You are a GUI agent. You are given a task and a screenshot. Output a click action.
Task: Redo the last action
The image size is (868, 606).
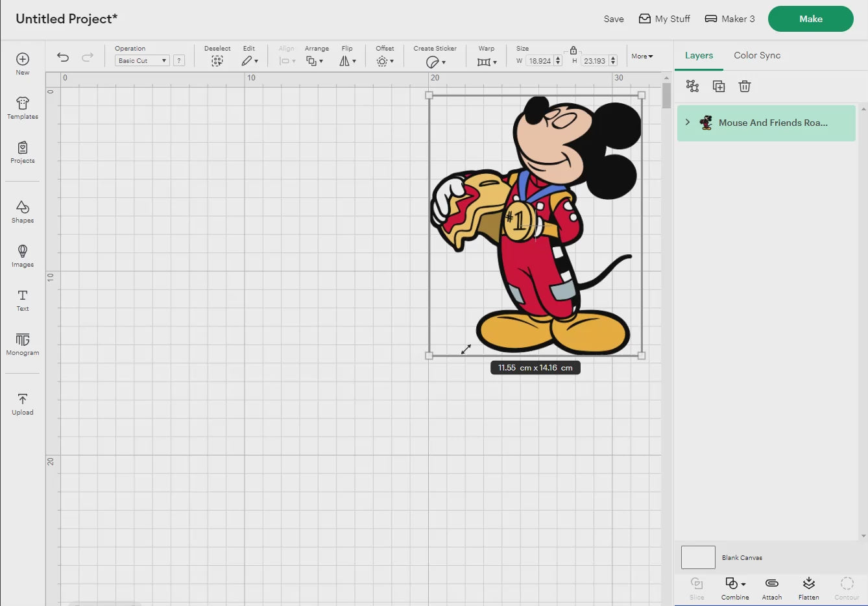pyautogui.click(x=88, y=57)
